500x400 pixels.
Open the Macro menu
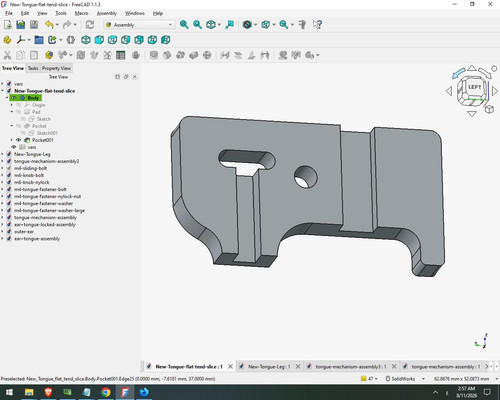click(x=81, y=13)
